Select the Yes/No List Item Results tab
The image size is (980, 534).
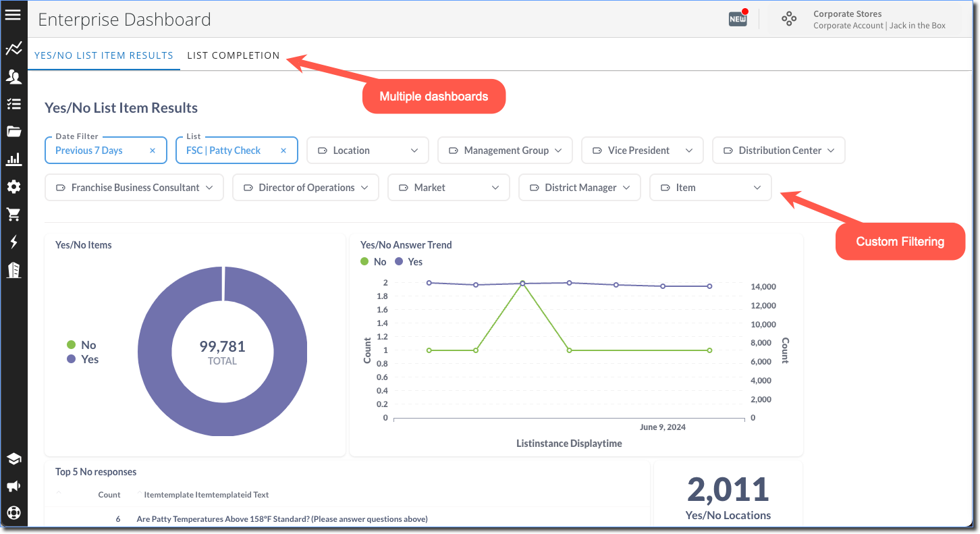[104, 55]
